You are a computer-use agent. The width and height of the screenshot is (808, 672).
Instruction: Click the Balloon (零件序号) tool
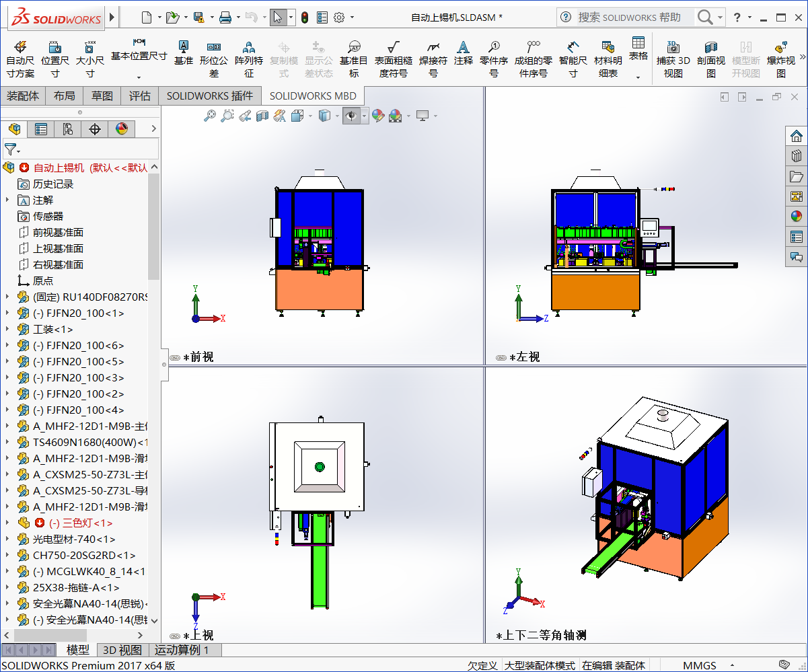494,59
